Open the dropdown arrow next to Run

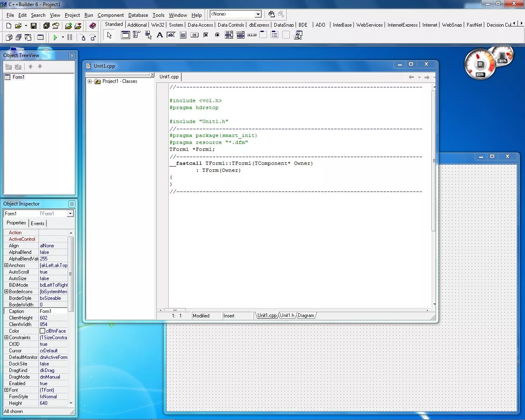click(x=63, y=37)
